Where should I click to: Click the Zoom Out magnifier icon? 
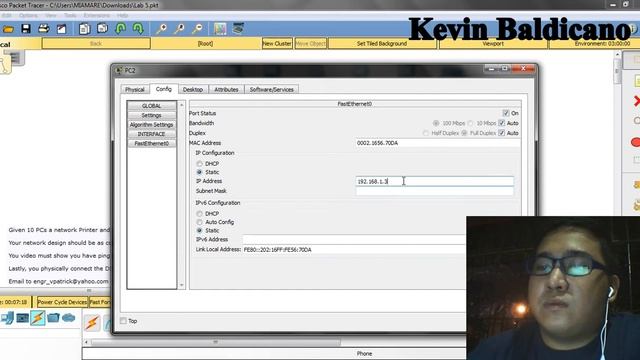[197, 29]
